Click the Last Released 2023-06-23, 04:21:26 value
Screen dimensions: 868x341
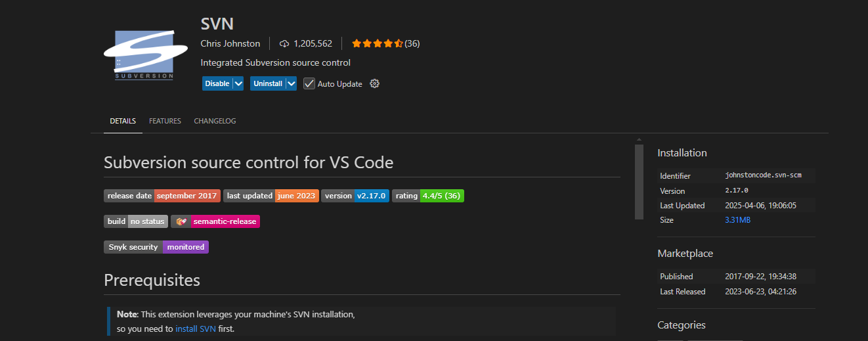[x=761, y=292]
